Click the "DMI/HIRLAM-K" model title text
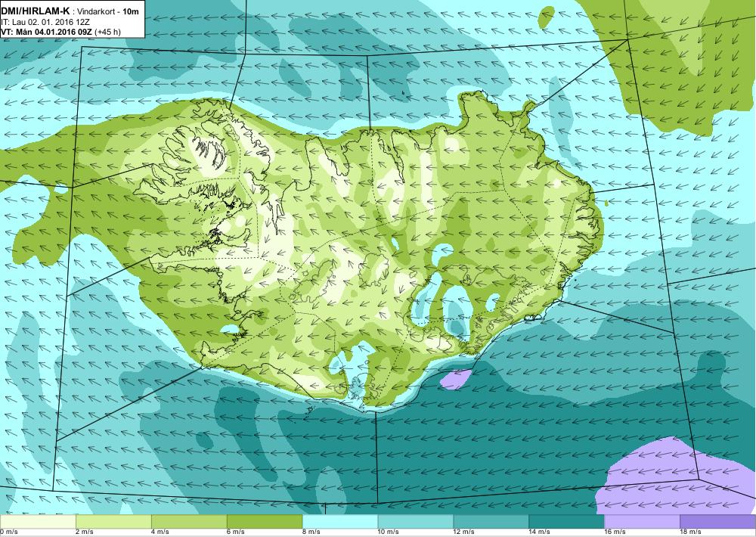The image size is (756, 537). point(36,11)
